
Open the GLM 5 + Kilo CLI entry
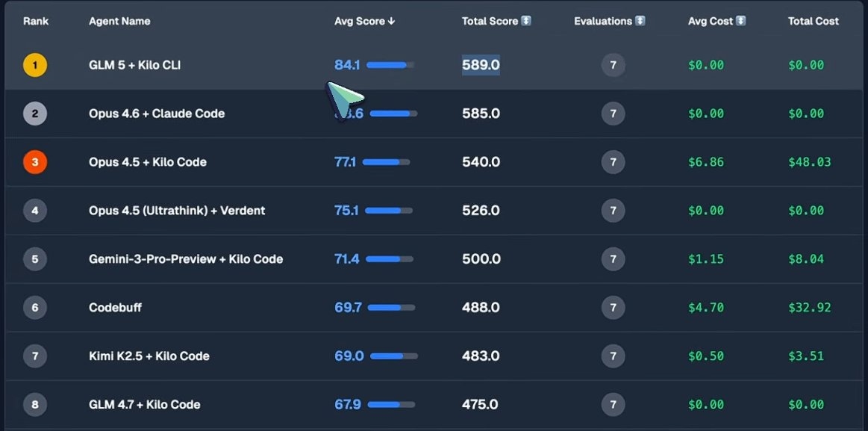pyautogui.click(x=134, y=65)
